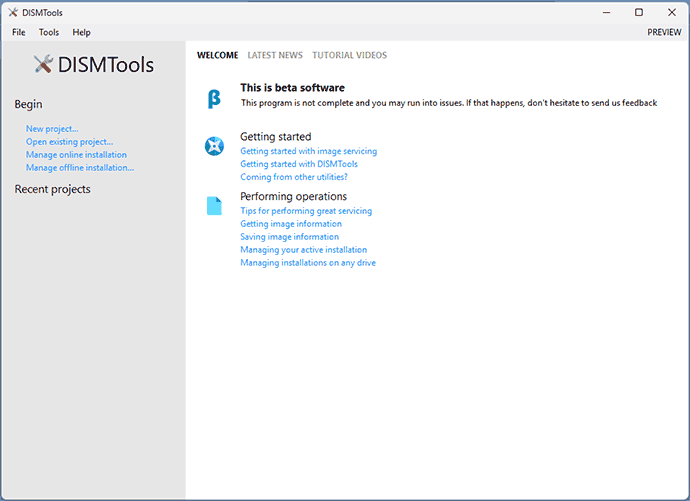Image resolution: width=690 pixels, height=501 pixels.
Task: Open Getting started with DISMTools link
Action: pyautogui.click(x=299, y=164)
